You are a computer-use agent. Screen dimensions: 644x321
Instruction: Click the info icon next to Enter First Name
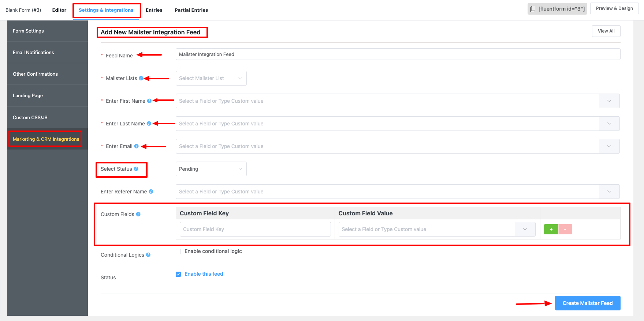coord(149,101)
